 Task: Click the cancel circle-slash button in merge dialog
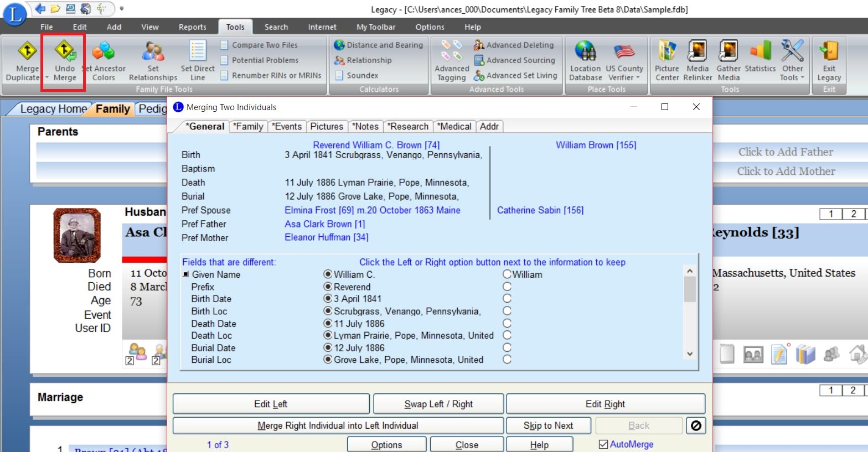click(x=696, y=425)
